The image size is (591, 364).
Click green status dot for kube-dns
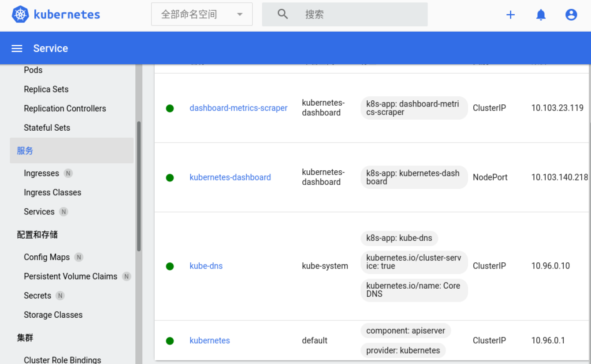(x=170, y=266)
